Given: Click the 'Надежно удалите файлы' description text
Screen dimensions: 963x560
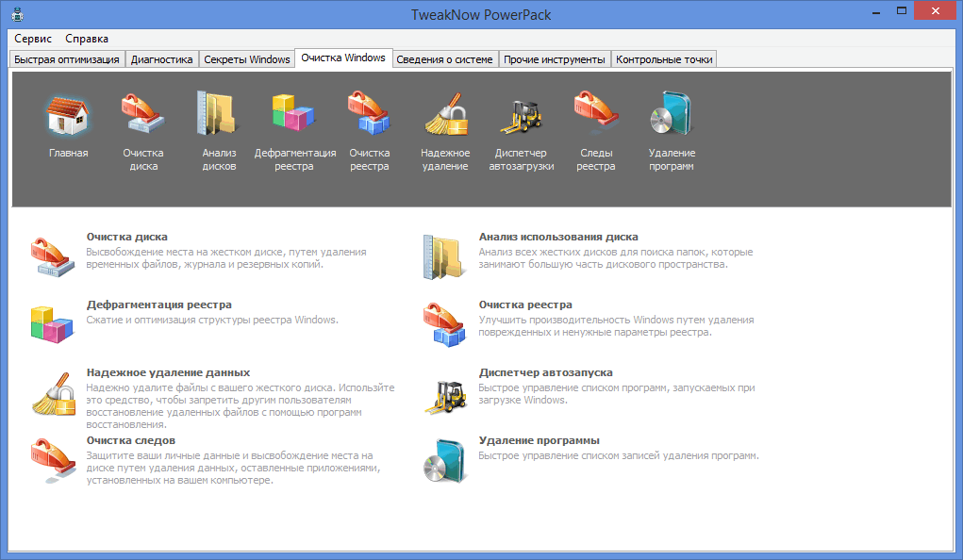Looking at the screenshot, I should 241,406.
